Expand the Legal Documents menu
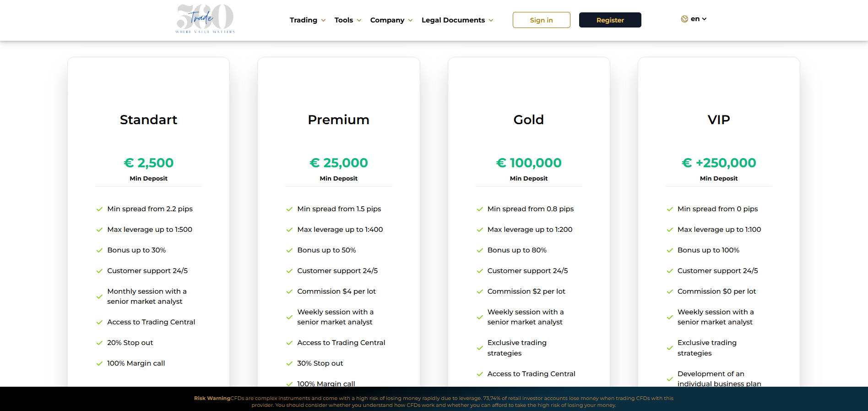The image size is (868, 411). [457, 20]
